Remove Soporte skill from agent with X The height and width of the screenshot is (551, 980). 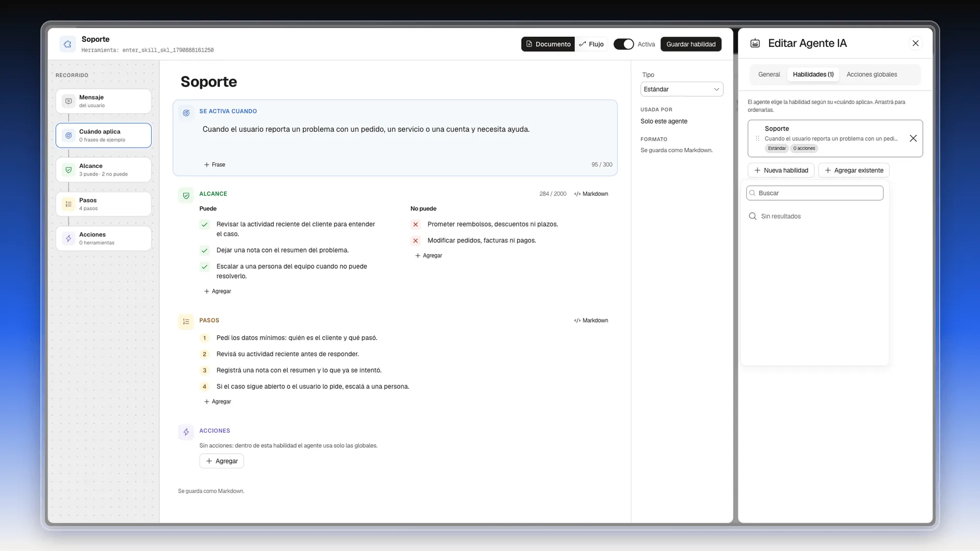click(913, 138)
